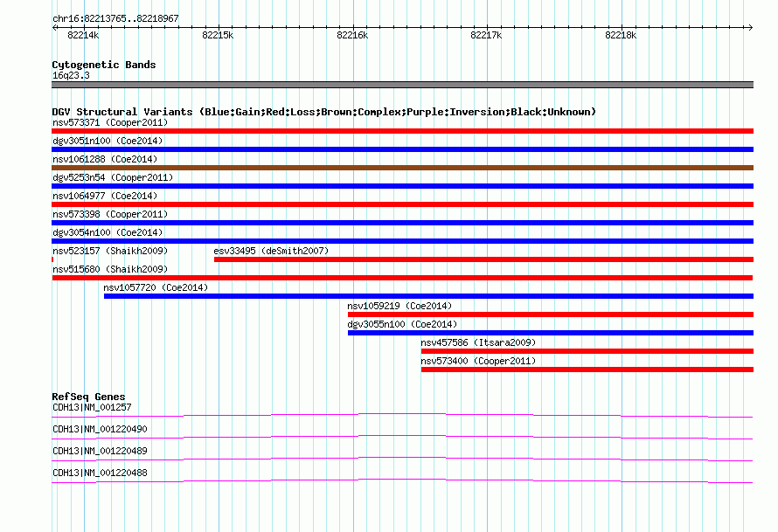Click the gray 16q23.3 cytogenetic band bar

402,85
